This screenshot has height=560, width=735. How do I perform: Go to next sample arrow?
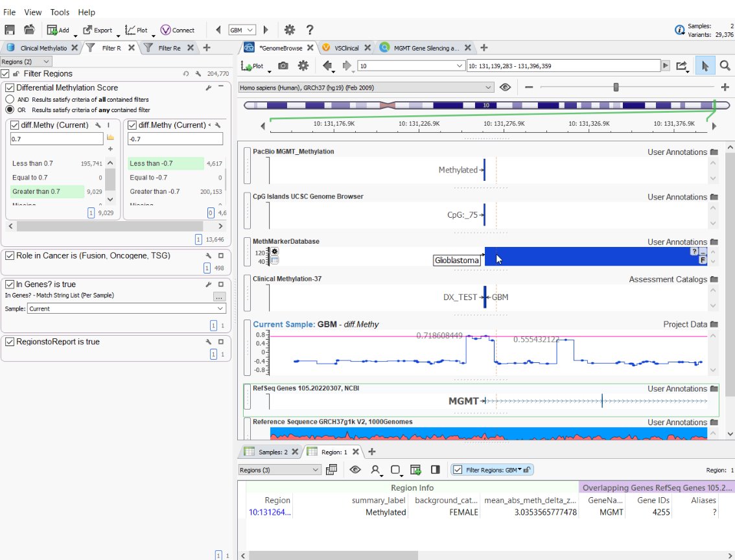coord(266,30)
